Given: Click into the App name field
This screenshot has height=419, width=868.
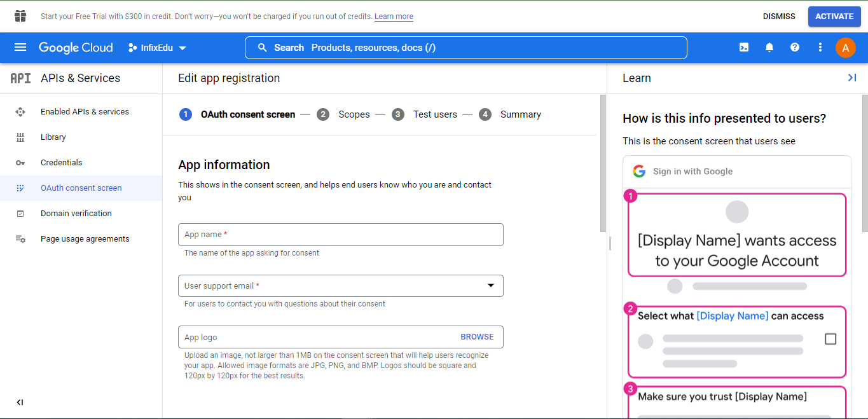Looking at the screenshot, I should click(x=341, y=235).
